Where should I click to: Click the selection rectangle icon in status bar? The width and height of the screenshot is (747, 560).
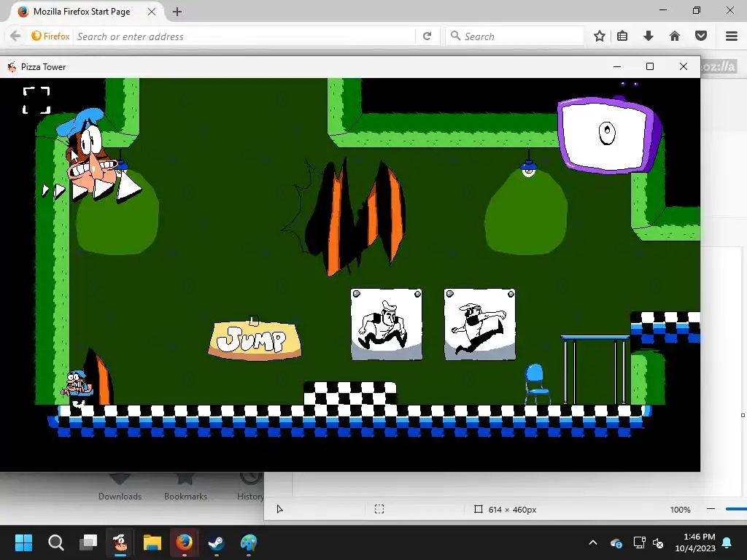(x=379, y=510)
